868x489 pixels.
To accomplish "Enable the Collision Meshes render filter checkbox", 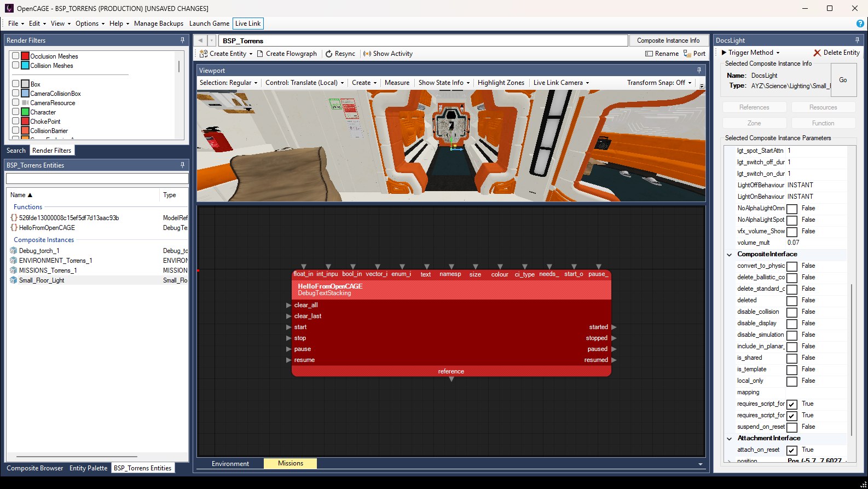I will coord(16,65).
